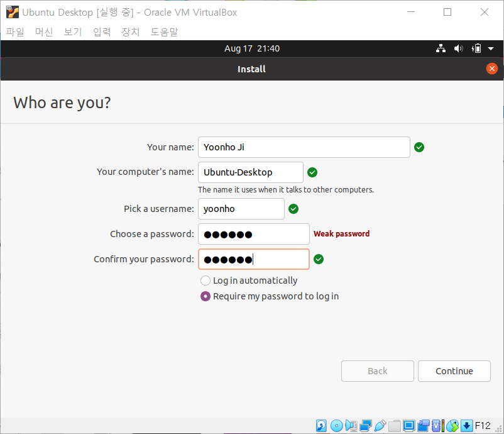Click the 'Choose a password:' label

point(152,234)
